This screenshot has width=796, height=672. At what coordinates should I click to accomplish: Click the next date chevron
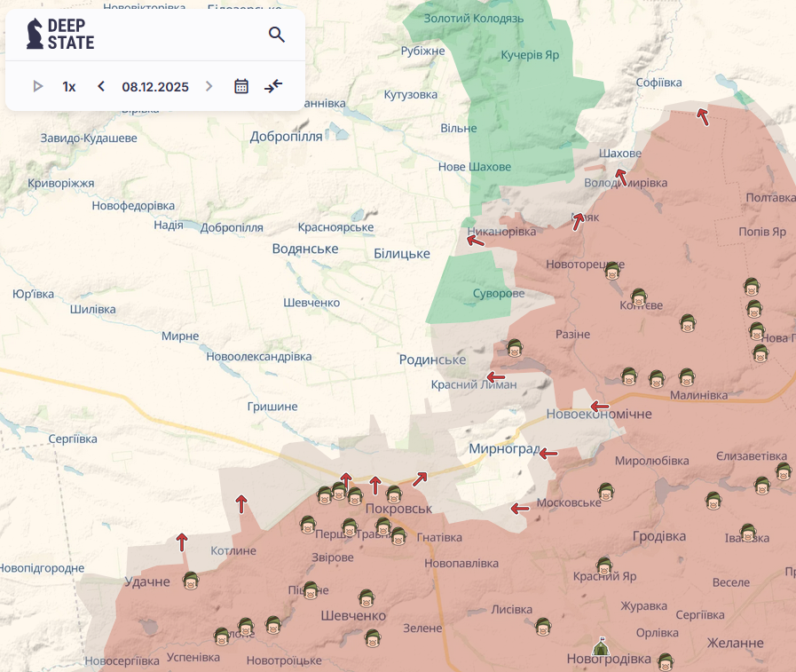209,86
